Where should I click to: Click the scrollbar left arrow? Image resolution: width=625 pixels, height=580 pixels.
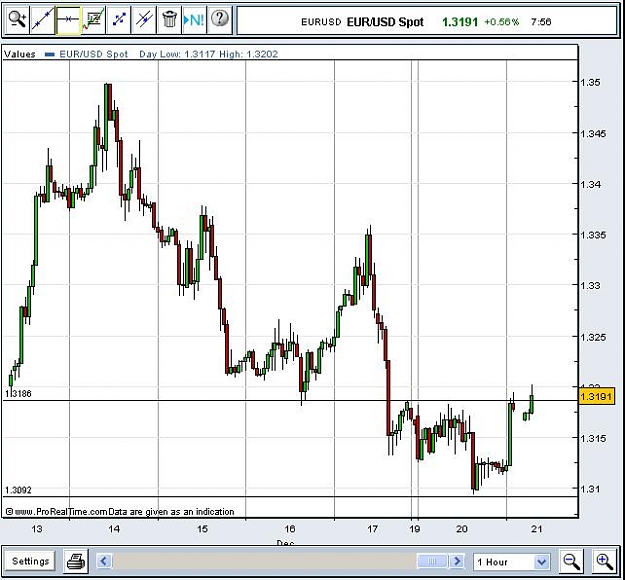pos(104,562)
